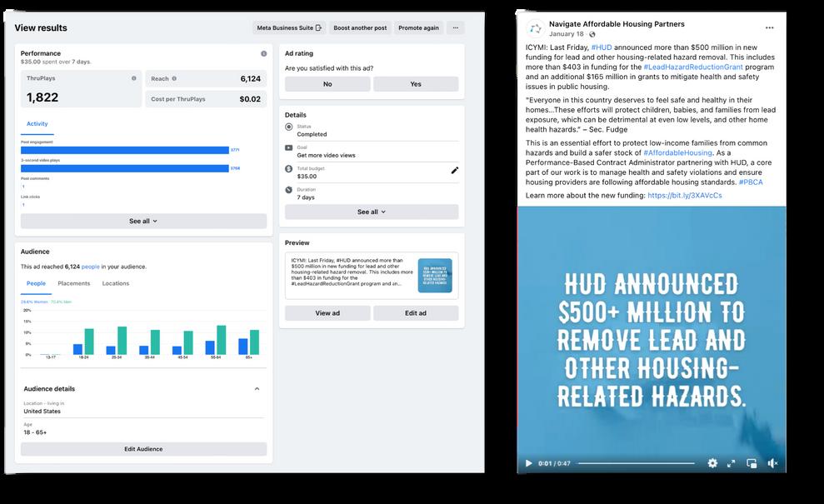Open the #AffordableHousing hashtag
This screenshot has height=504, width=824.
pyautogui.click(x=678, y=153)
